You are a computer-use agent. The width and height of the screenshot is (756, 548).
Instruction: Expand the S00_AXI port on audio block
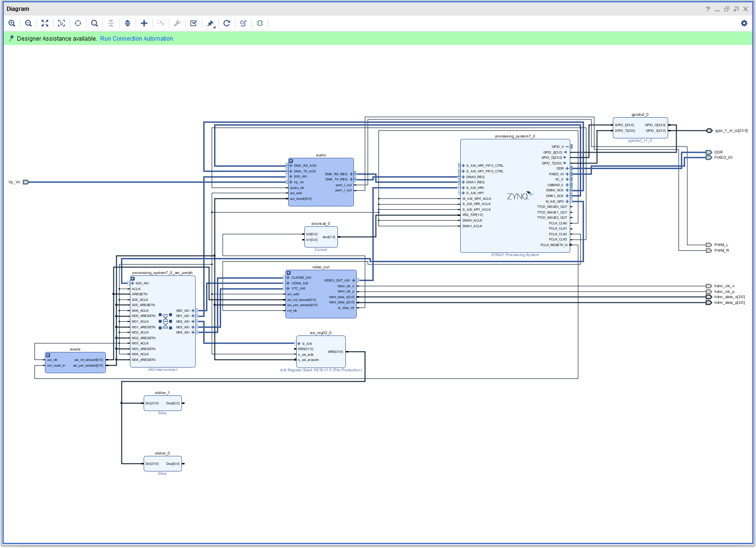[x=291, y=177]
